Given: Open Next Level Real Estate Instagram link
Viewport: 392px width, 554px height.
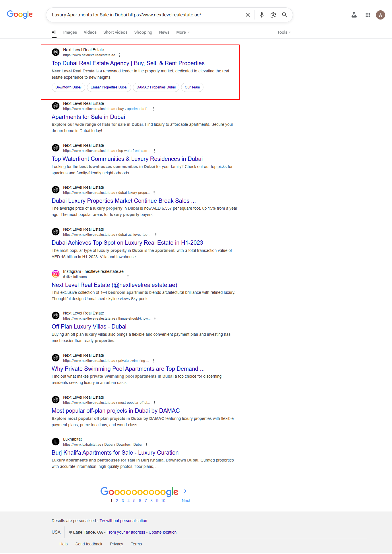Looking at the screenshot, I should click(x=115, y=285).
